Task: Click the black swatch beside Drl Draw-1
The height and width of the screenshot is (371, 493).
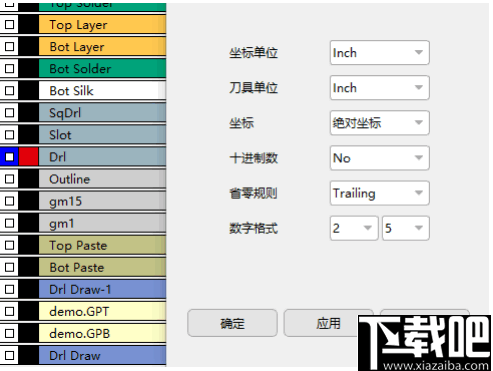Action: pyautogui.click(x=29, y=289)
